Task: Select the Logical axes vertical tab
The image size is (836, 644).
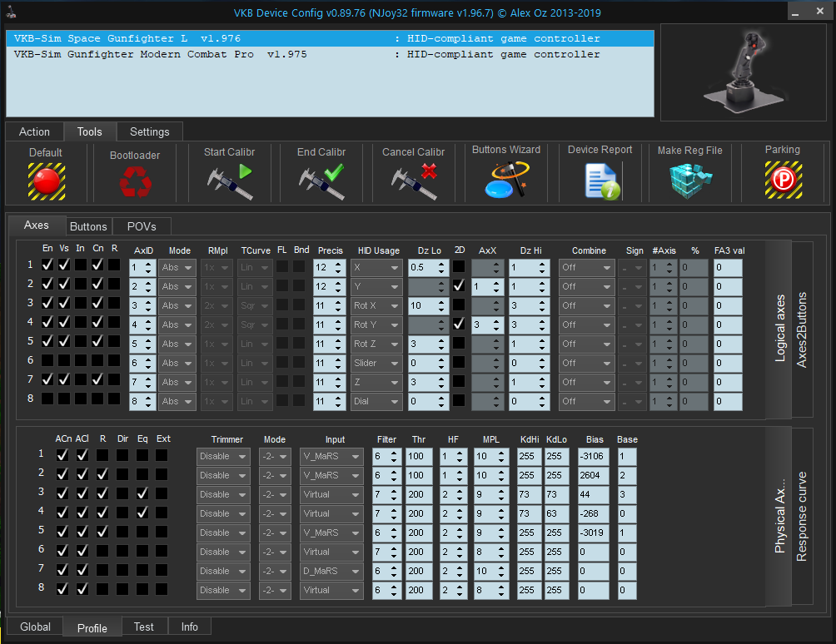Action: (779, 329)
